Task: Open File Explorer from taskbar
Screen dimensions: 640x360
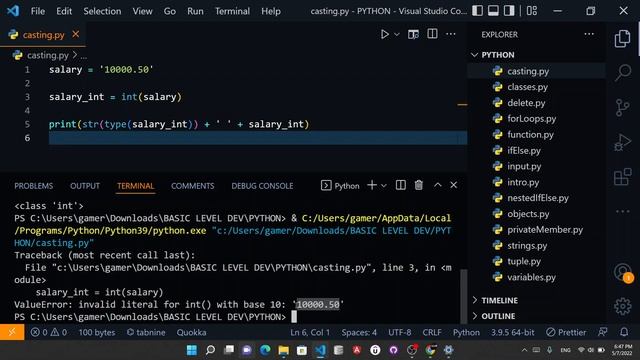Action: pyautogui.click(x=283, y=350)
